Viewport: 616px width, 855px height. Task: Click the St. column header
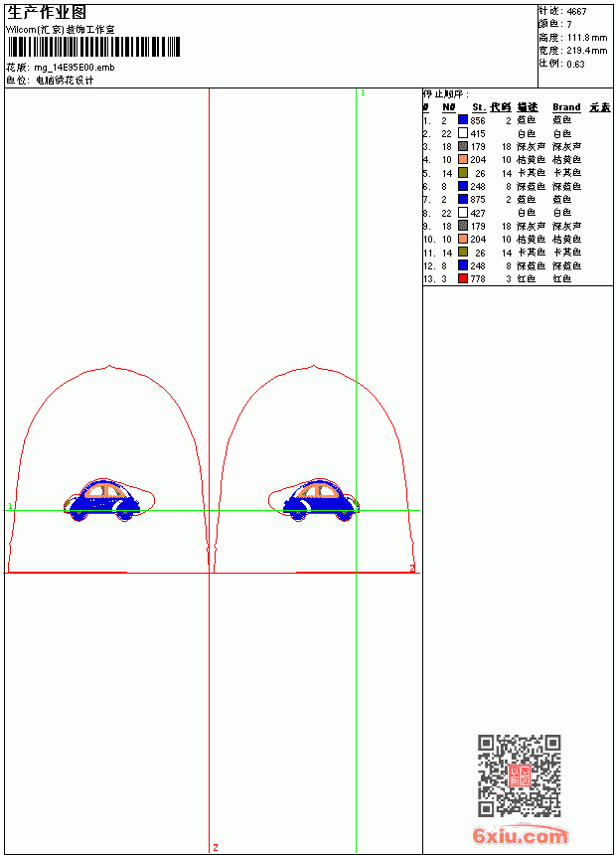tap(479, 107)
